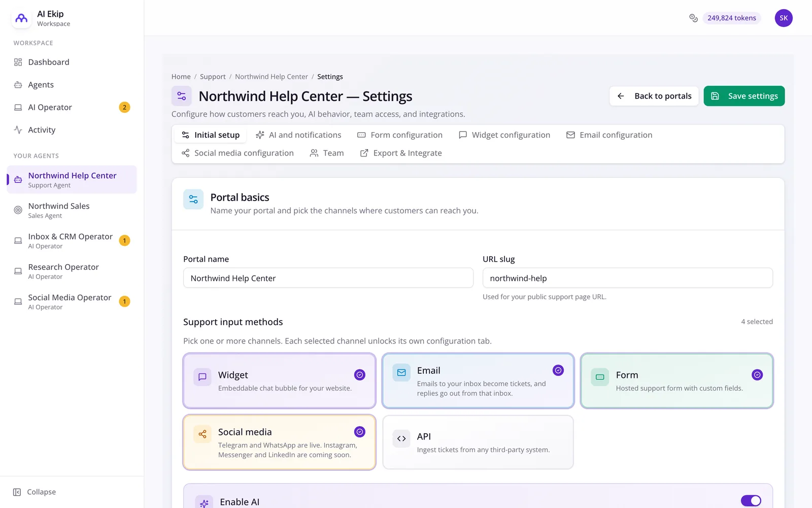Deselect the Widget channel checkmark

[x=360, y=375]
